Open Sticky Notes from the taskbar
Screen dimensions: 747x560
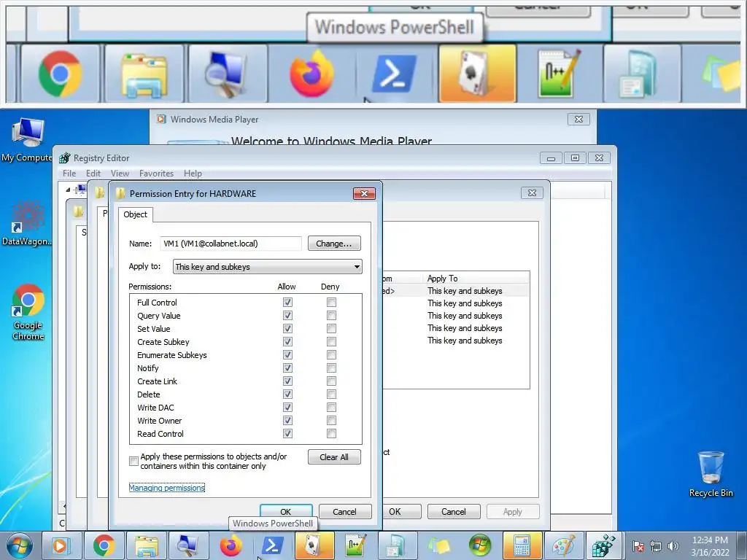(x=439, y=545)
